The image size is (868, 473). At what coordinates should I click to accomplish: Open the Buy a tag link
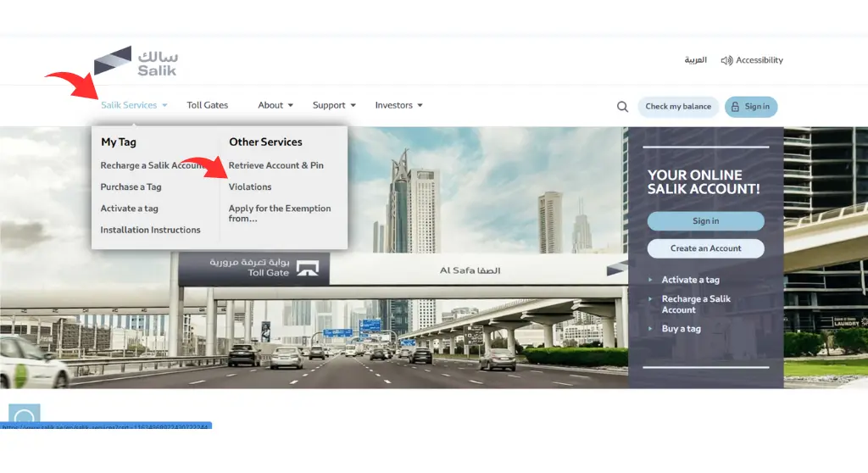pos(681,328)
